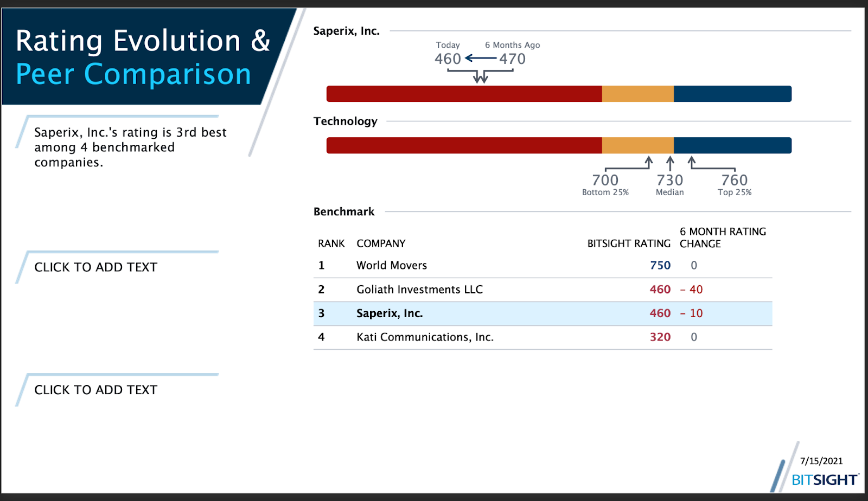Click Goliath Investments LLC rating value 460
This screenshot has height=501, width=868.
point(660,289)
